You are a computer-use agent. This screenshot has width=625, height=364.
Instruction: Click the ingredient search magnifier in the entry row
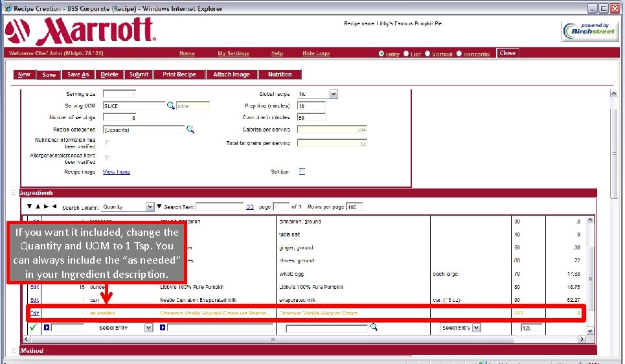click(374, 327)
